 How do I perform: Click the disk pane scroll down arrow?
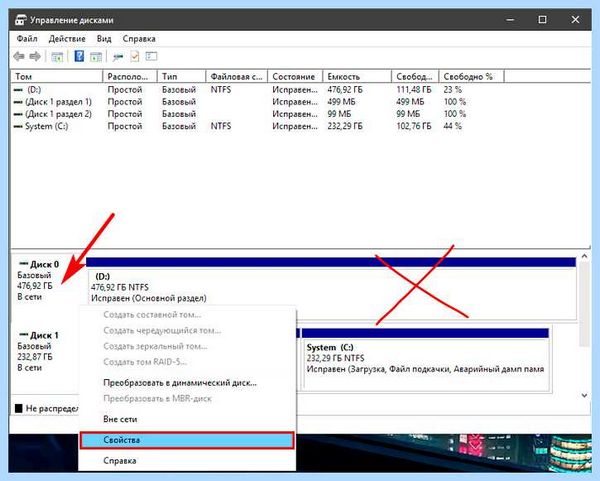coord(584,395)
